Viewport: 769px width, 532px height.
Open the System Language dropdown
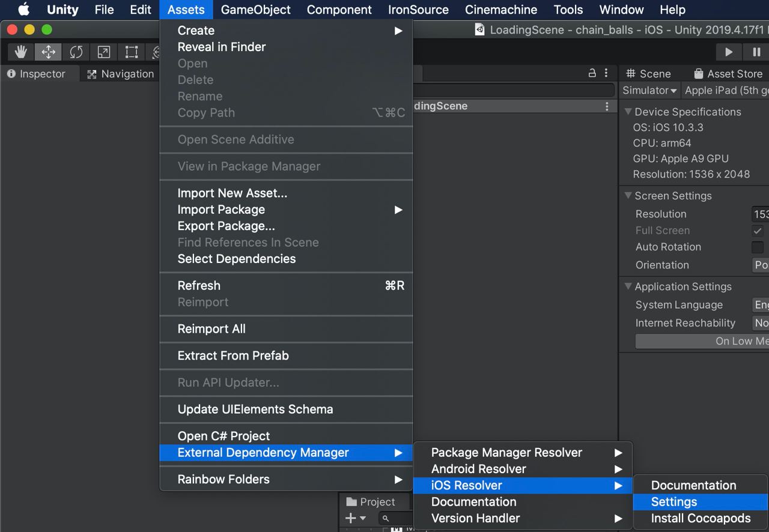761,305
